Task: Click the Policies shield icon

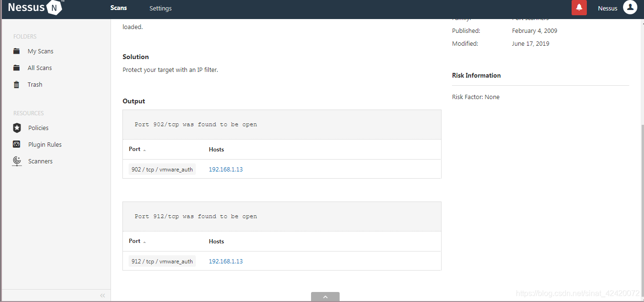Action: [17, 128]
